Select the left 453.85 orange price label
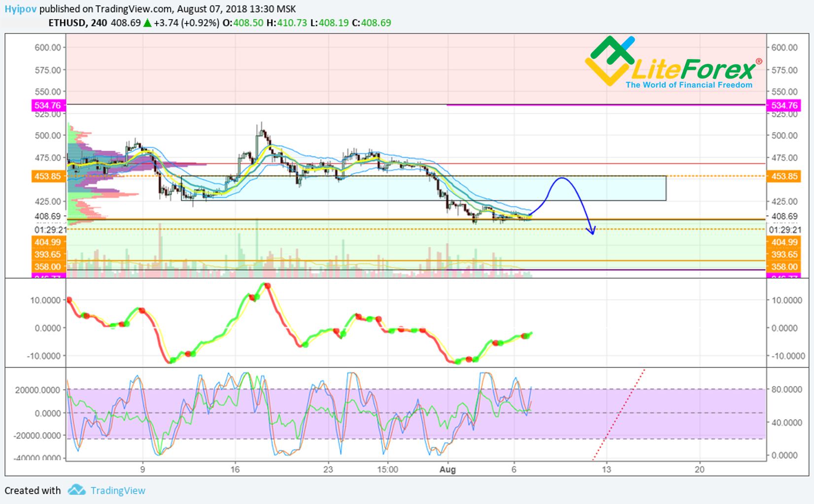The height and width of the screenshot is (504, 814). 48,176
